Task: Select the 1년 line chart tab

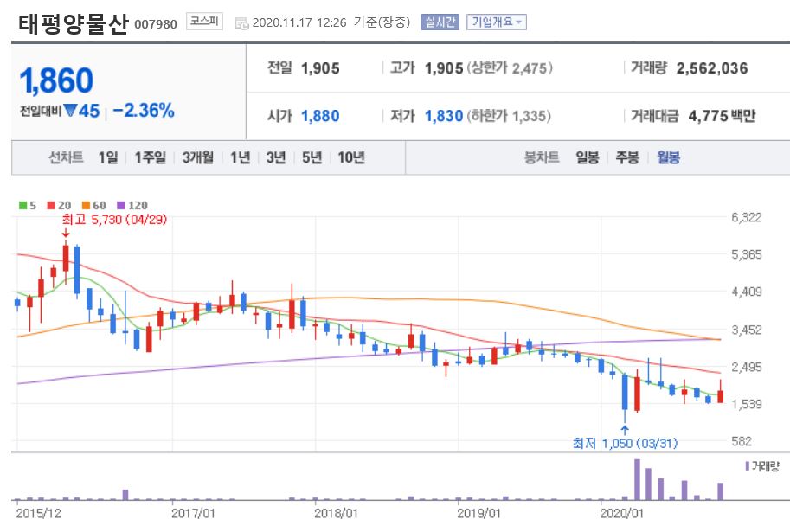Action: click(x=241, y=157)
